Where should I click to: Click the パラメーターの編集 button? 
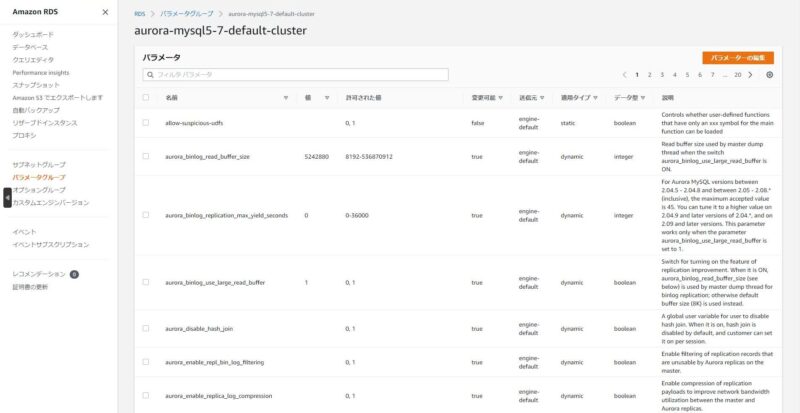(737, 58)
